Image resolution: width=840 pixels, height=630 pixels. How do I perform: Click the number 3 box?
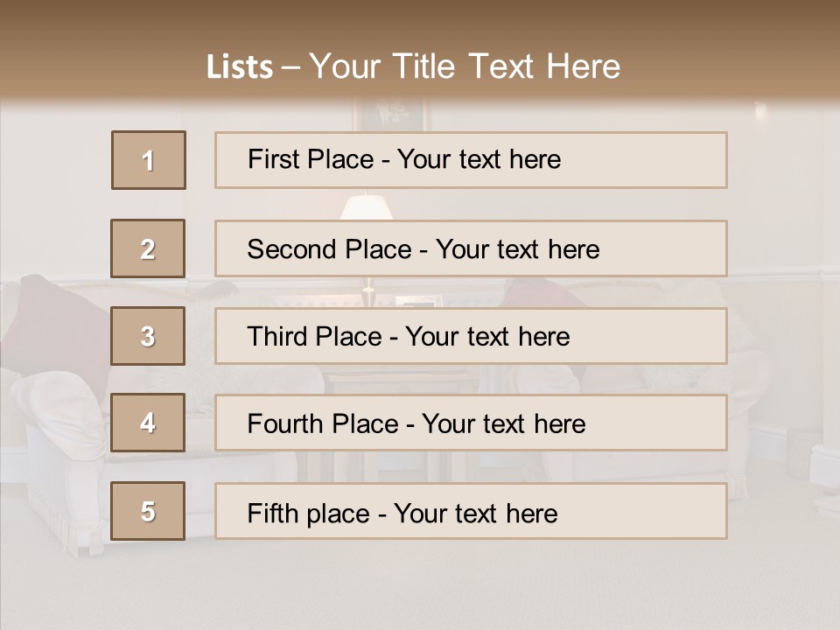(x=148, y=336)
